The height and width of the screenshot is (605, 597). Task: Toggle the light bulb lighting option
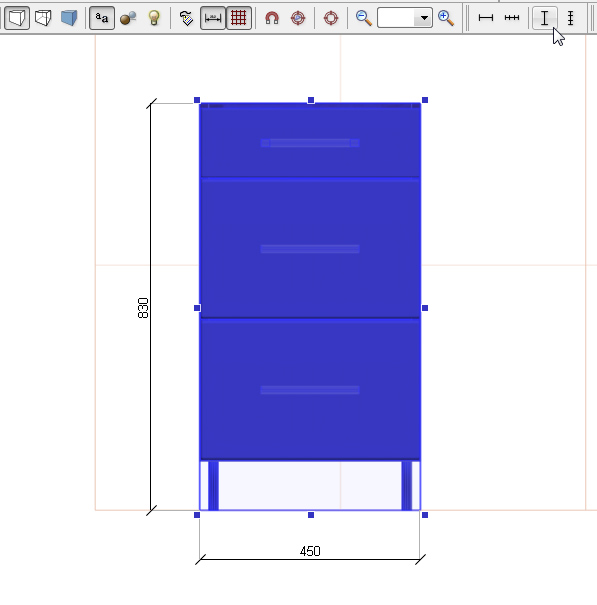[x=154, y=18]
